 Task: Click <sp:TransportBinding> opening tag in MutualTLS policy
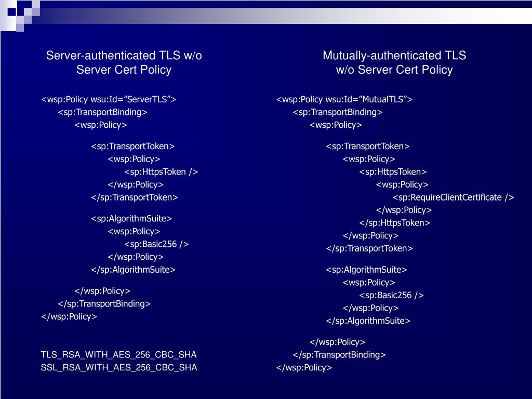[x=338, y=112]
